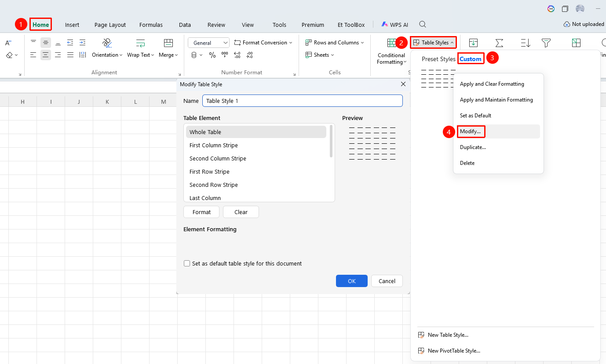Viewport: 606px width, 364px height.
Task: Click the Filter funnel icon
Action: 546,43
